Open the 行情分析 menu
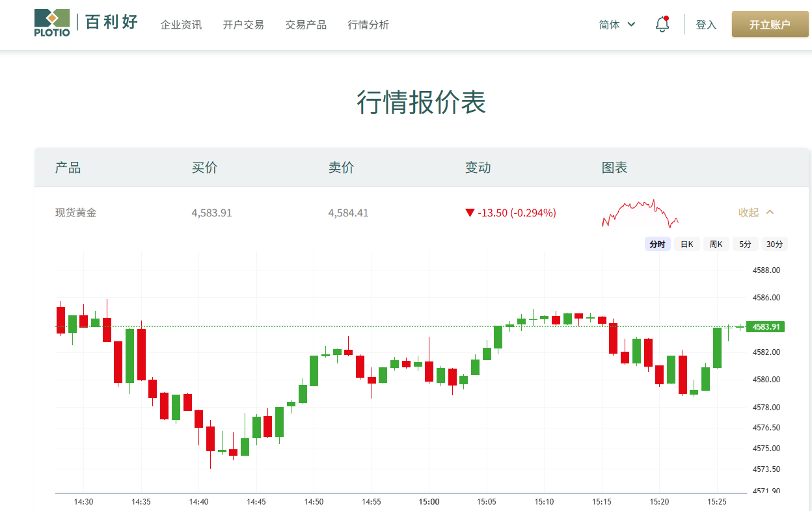 pyautogui.click(x=368, y=25)
